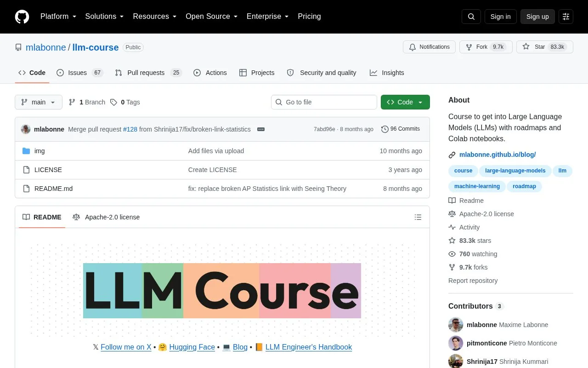Open the search magnifier button
The width and height of the screenshot is (588, 368).
pos(471,17)
